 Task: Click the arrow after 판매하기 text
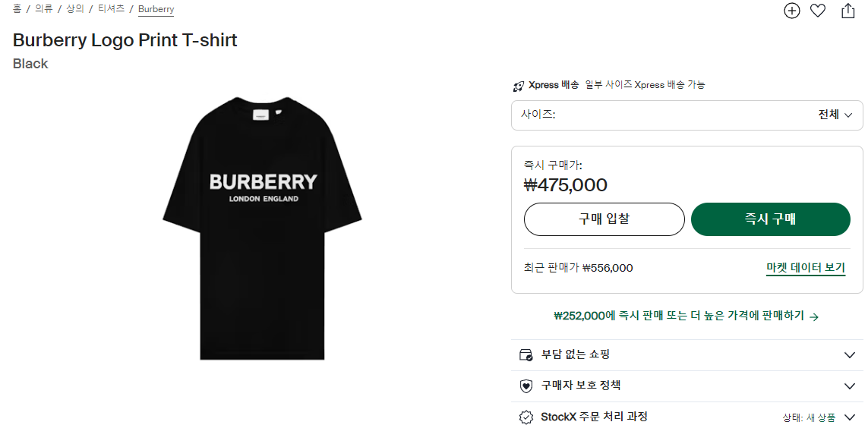coord(814,316)
